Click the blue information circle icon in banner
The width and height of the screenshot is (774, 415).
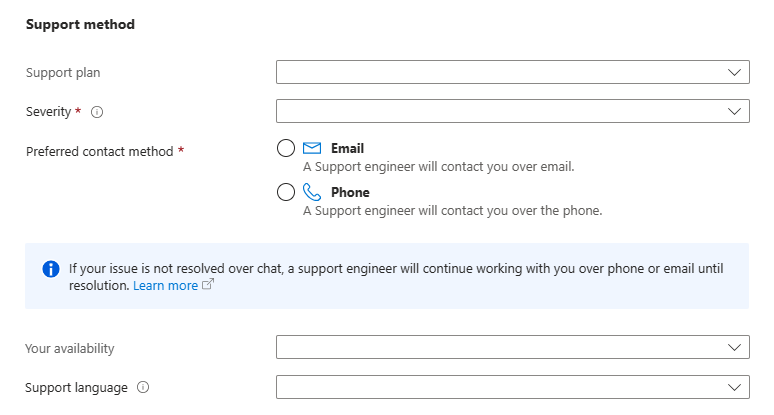click(51, 269)
